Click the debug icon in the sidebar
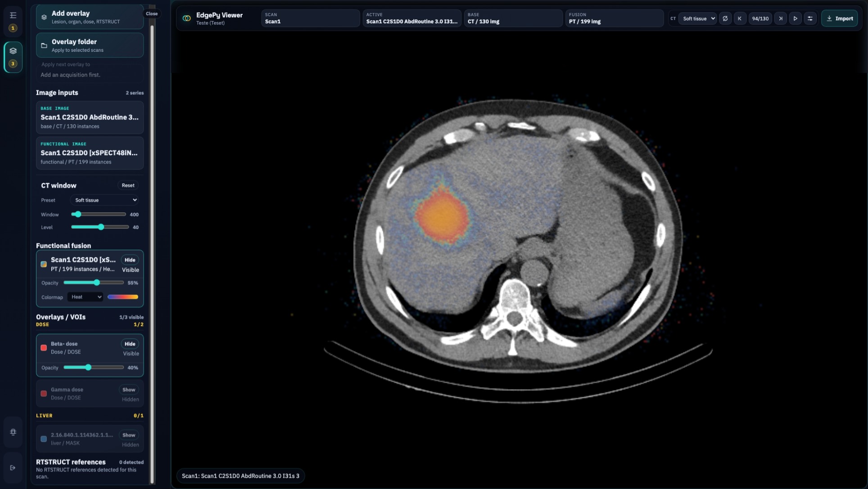This screenshot has width=868, height=489. tap(13, 432)
